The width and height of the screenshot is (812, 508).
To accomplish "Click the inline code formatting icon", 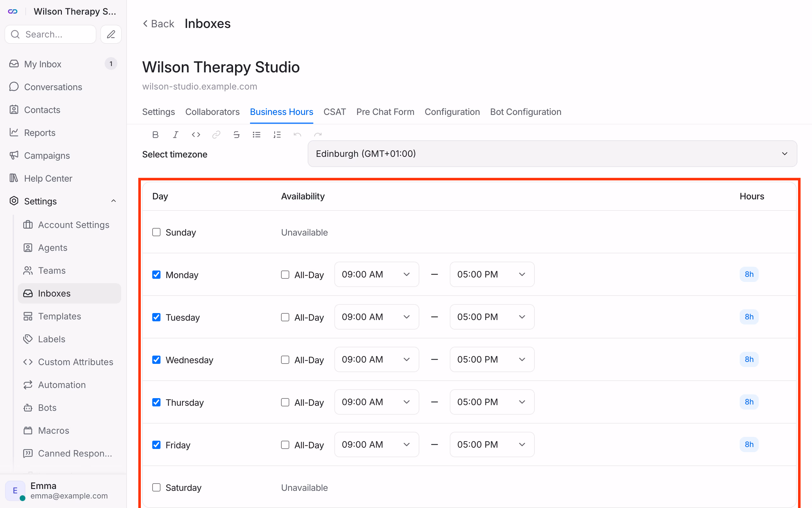I will pyautogui.click(x=196, y=135).
